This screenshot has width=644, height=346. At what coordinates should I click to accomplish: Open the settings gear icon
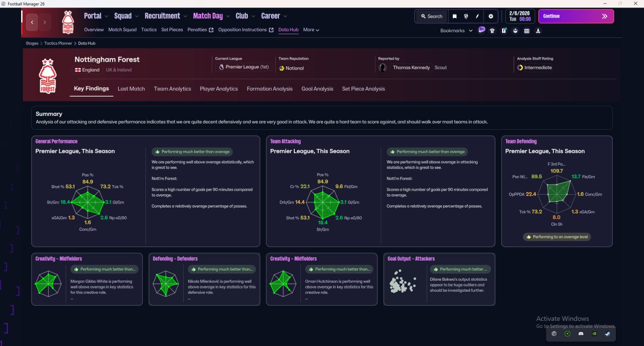pyautogui.click(x=491, y=16)
